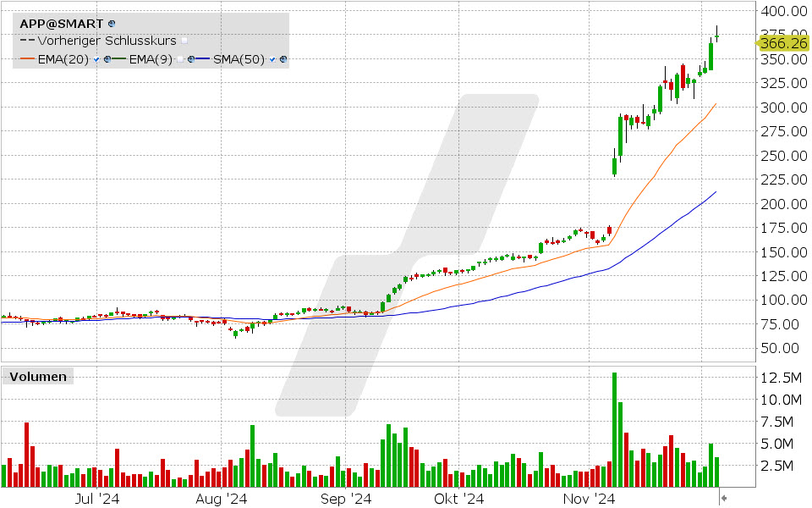Click the Vorheriger Schlusskurs label
Image resolution: width=812 pixels, height=508 pixels.
(107, 41)
